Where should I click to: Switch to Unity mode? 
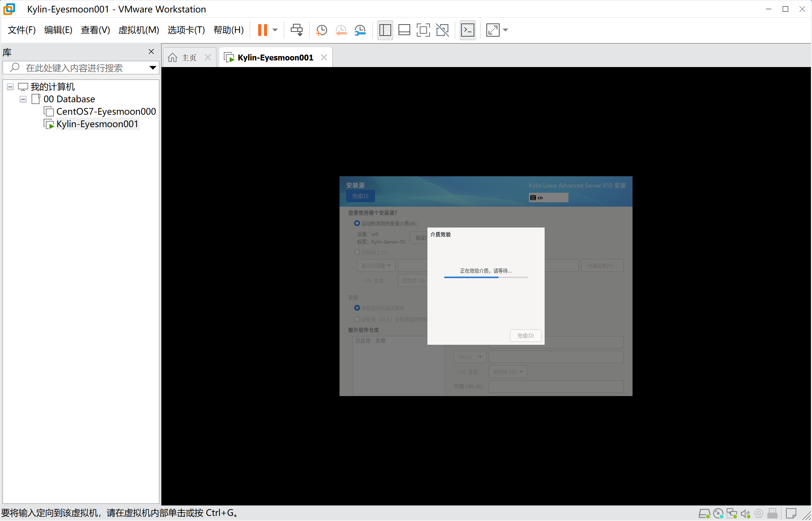[x=442, y=30]
